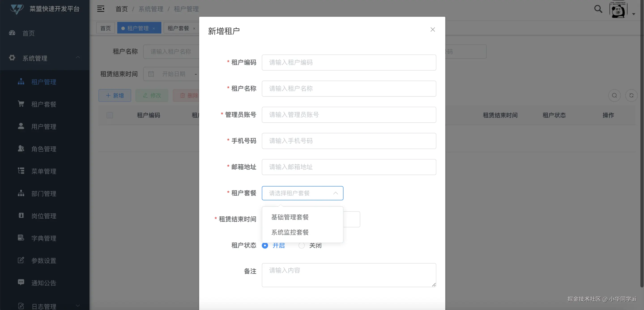Image resolution: width=644 pixels, height=310 pixels.
Task: Select the 关闭 tenant status radio
Action: [x=302, y=246]
